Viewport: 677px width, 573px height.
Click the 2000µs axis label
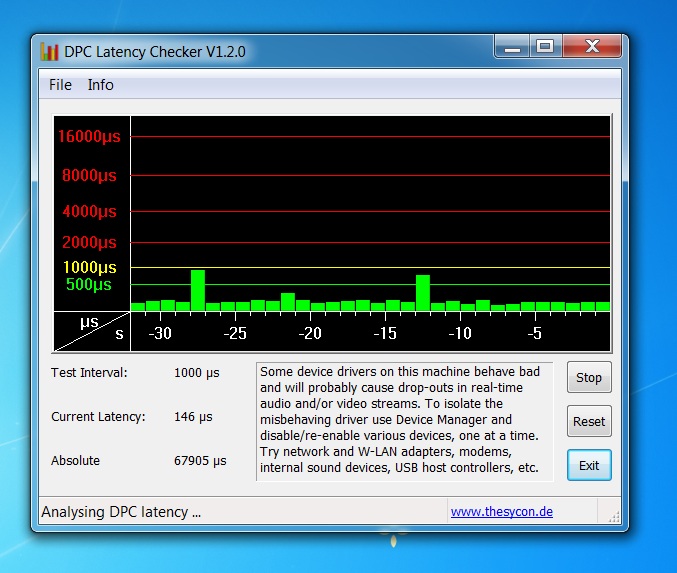pos(89,242)
